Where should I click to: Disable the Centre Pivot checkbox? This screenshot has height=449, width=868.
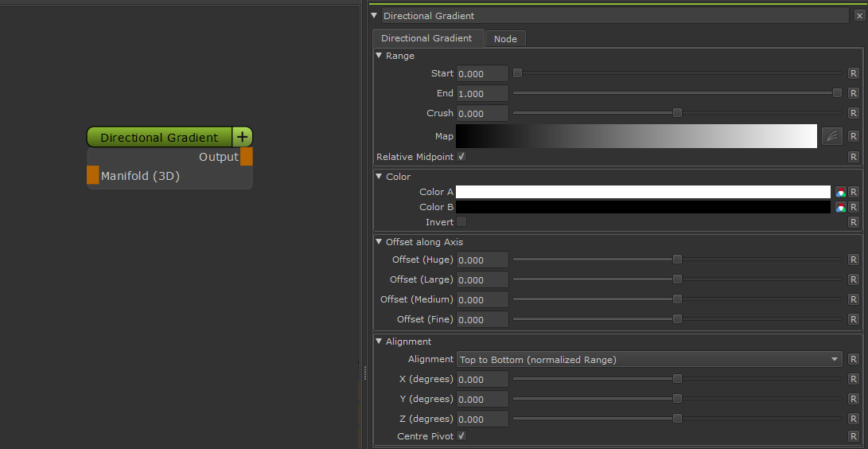click(461, 436)
